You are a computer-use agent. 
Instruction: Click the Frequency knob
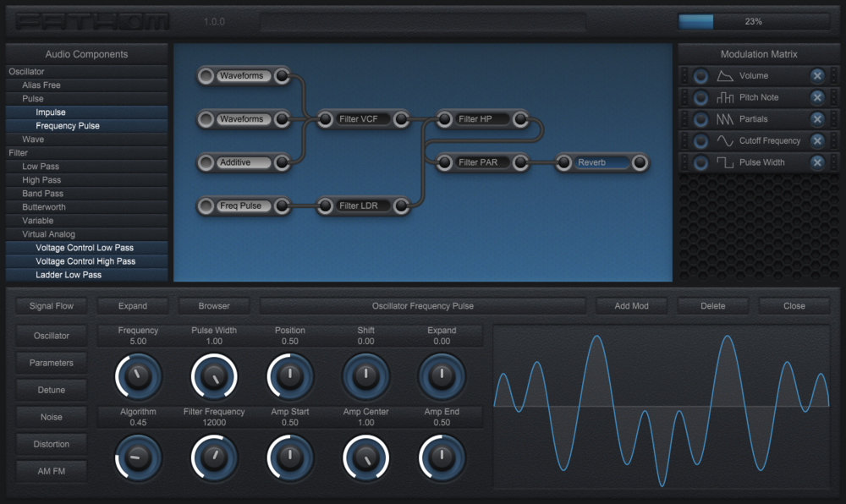[138, 376]
